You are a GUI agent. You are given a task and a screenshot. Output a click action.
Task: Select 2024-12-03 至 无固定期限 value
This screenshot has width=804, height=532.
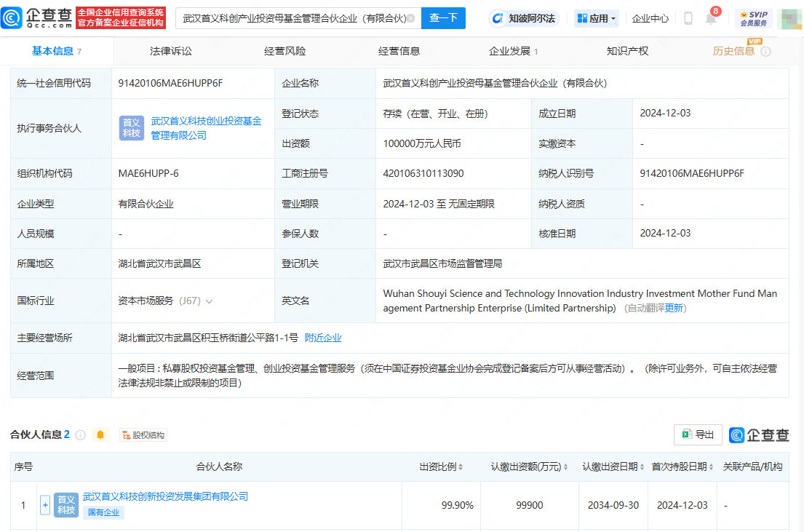click(x=439, y=204)
